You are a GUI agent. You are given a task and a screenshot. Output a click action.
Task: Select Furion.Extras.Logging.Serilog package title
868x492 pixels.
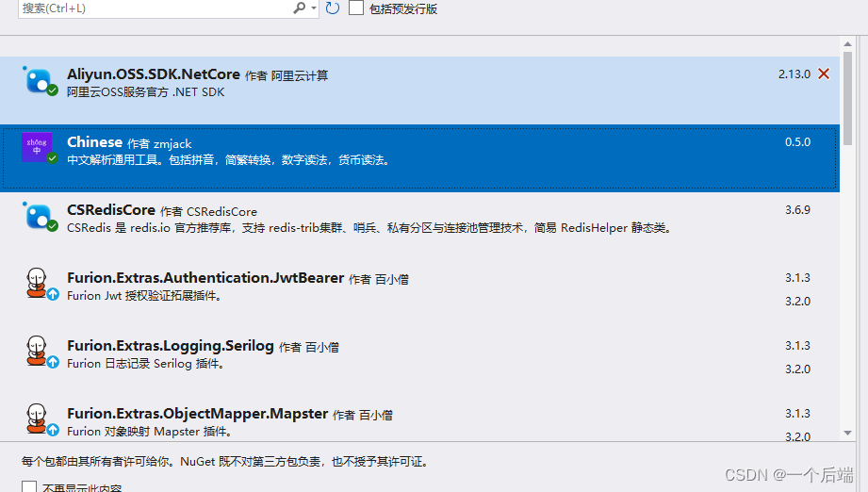[x=171, y=346]
